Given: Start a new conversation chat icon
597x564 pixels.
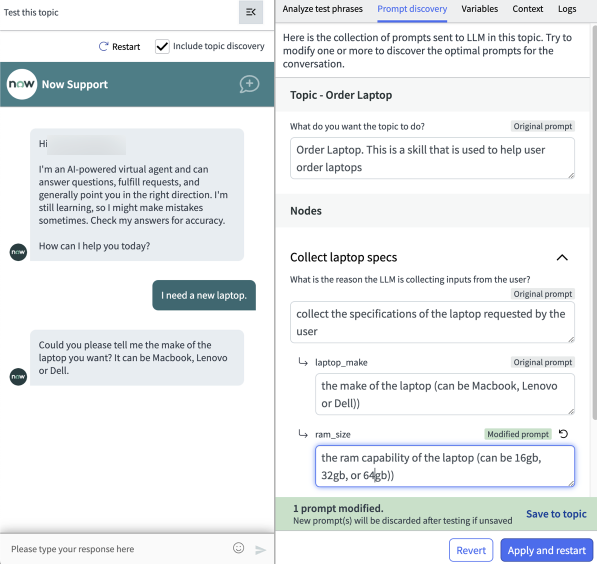Looking at the screenshot, I should (249, 84).
